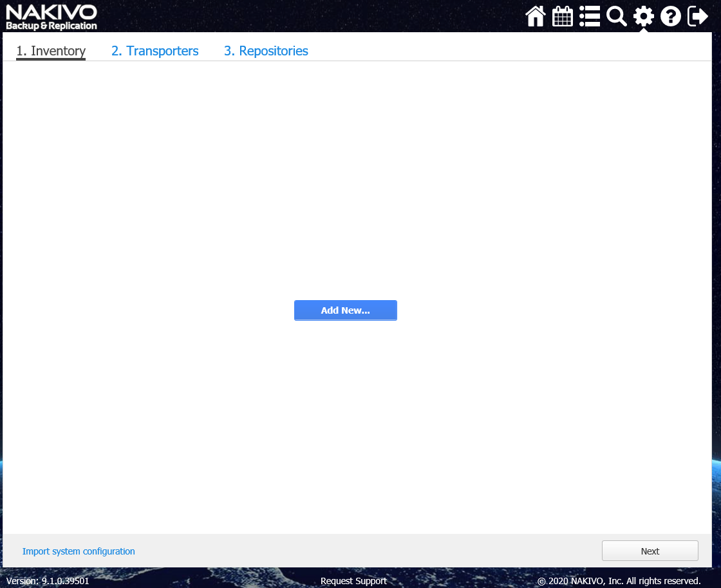
Task: Click the NAKIVO copyright notice text
Action: (619, 581)
